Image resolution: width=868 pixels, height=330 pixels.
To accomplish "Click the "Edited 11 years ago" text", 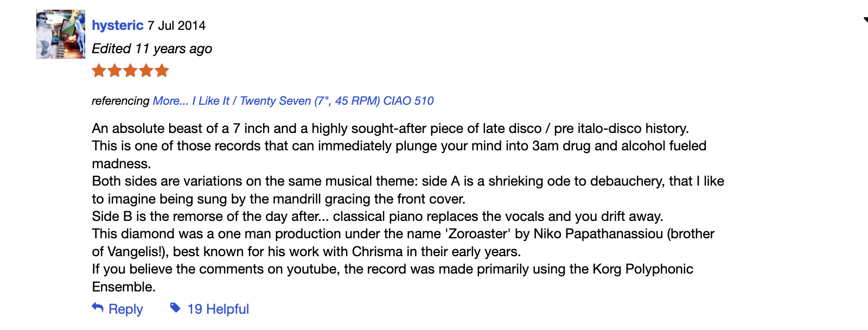I will (152, 49).
